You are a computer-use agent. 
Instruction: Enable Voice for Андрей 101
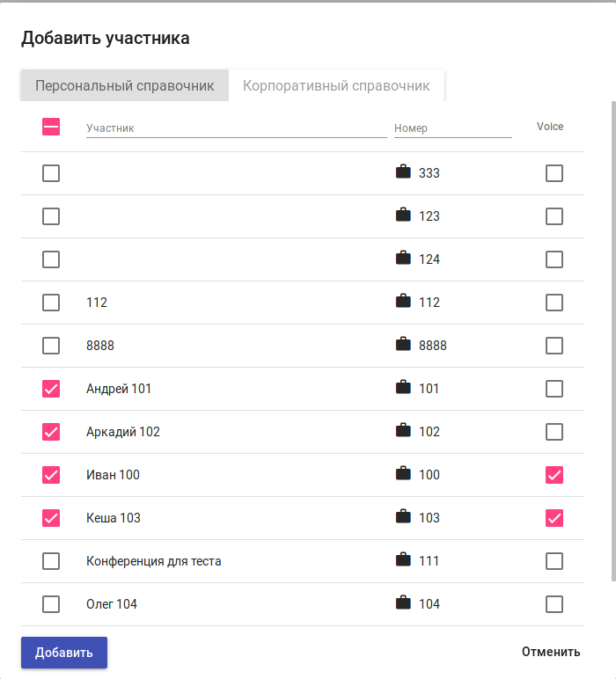coord(554,389)
